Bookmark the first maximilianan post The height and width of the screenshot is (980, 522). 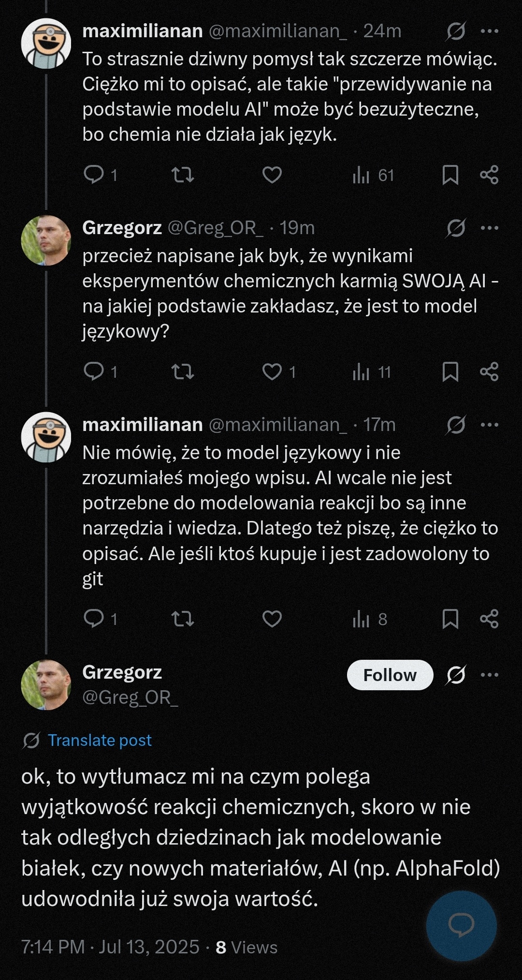[450, 175]
